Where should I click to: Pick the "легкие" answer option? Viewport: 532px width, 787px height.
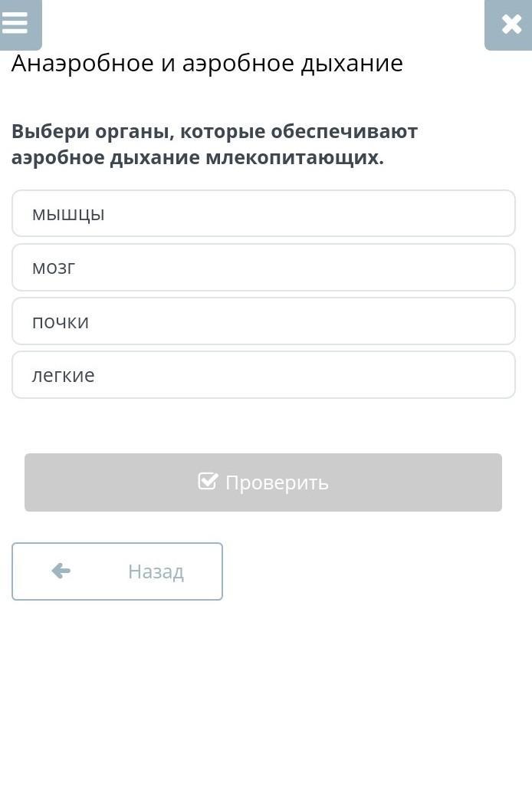[263, 375]
